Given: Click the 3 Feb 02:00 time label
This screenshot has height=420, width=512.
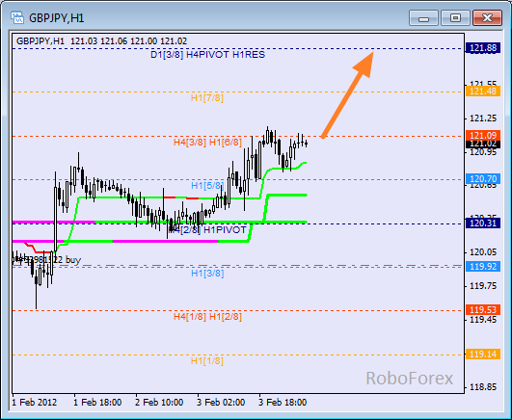Looking at the screenshot, I should [221, 403].
